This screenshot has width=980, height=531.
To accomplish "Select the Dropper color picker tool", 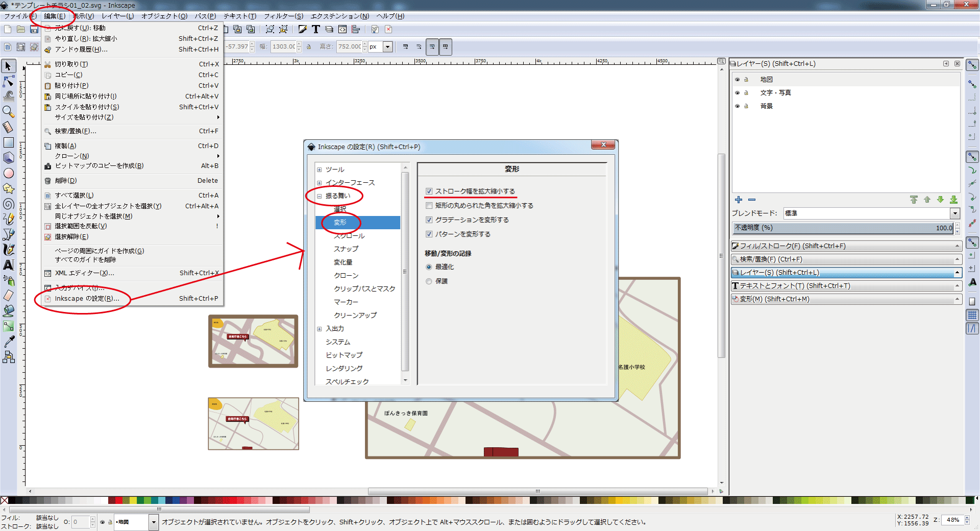I will tap(8, 341).
